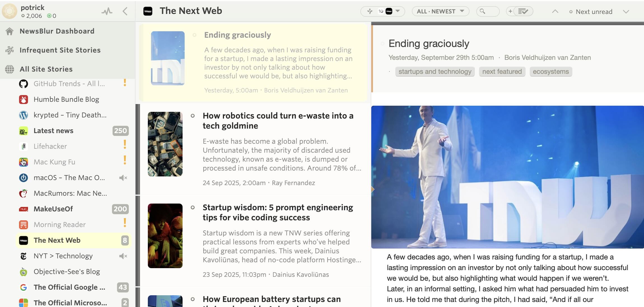Open the NewsBlur Dashboard home icon
The image size is (644, 307).
pyautogui.click(x=9, y=31)
